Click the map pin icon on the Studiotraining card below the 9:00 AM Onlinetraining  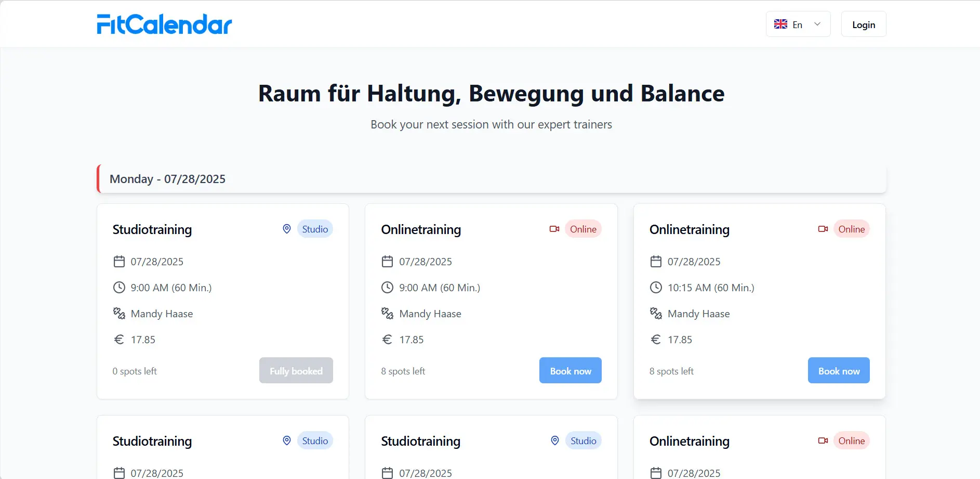[555, 441]
